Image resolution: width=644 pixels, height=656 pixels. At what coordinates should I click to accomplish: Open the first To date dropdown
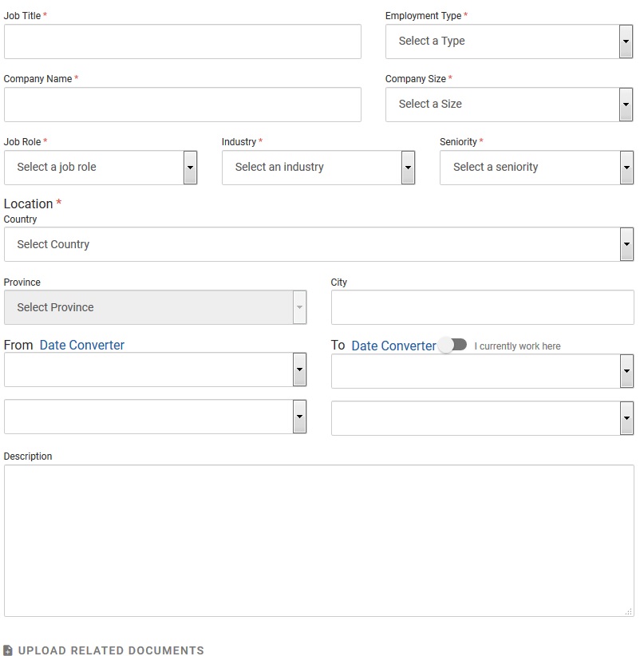click(x=482, y=372)
